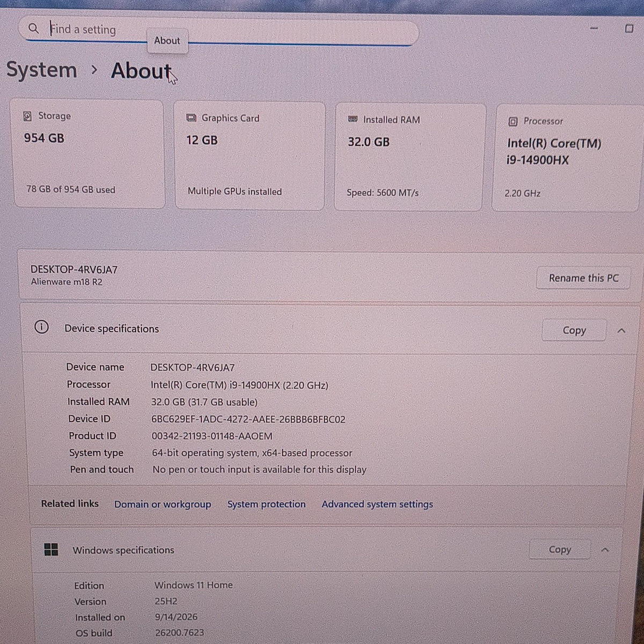644x644 pixels.
Task: Click the minimize window button
Action: click(x=594, y=28)
